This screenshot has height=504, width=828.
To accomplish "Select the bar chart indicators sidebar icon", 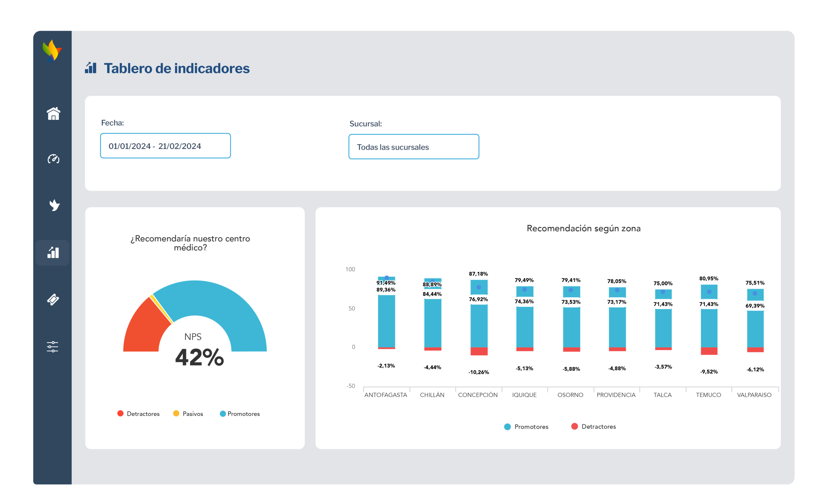I will point(53,252).
